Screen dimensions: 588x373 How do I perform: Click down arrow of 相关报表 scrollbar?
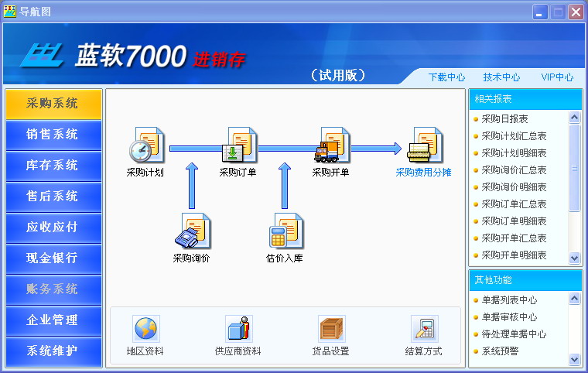[575, 258]
